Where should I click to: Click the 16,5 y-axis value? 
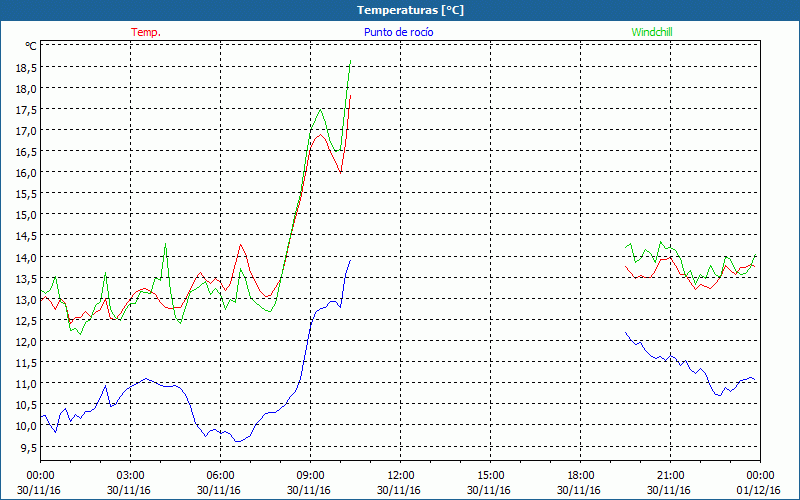click(x=26, y=152)
